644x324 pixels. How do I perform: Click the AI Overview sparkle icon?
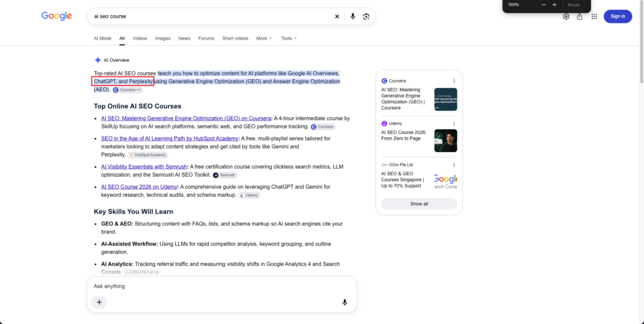97,60
